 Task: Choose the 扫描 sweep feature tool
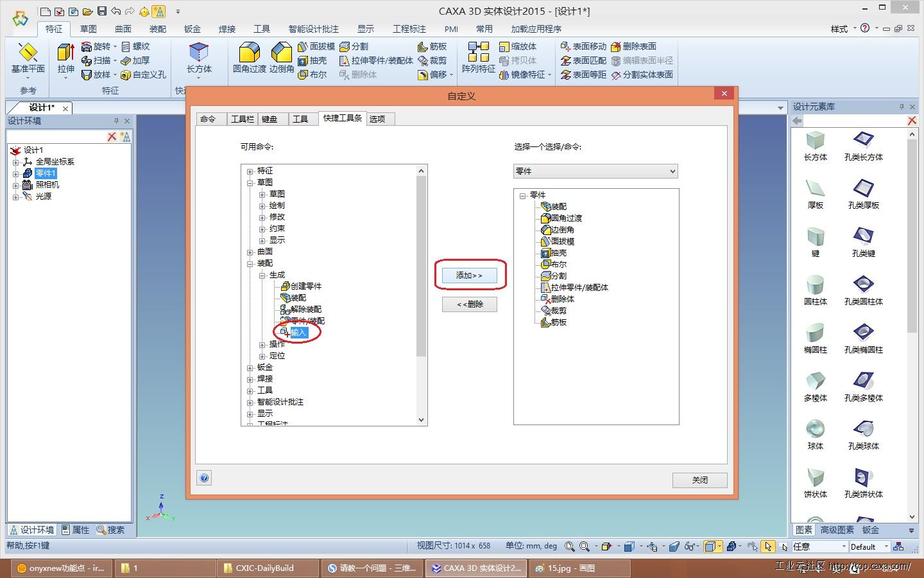(x=96, y=60)
